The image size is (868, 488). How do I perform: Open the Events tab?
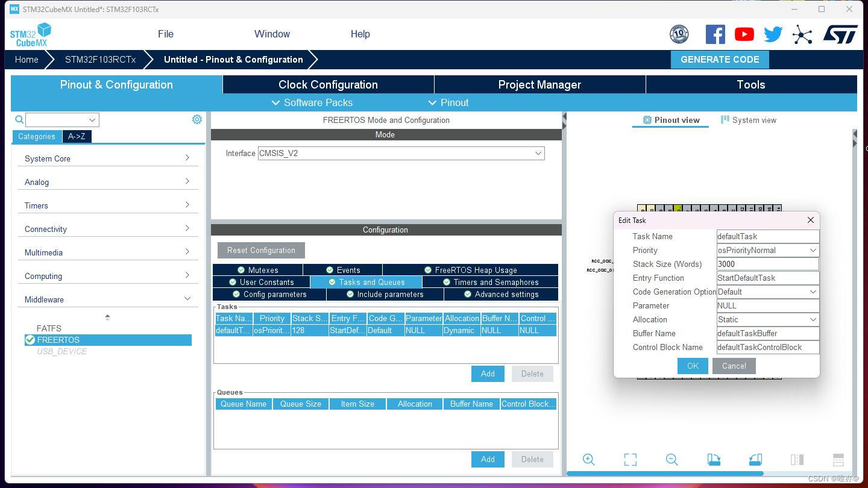click(x=342, y=270)
